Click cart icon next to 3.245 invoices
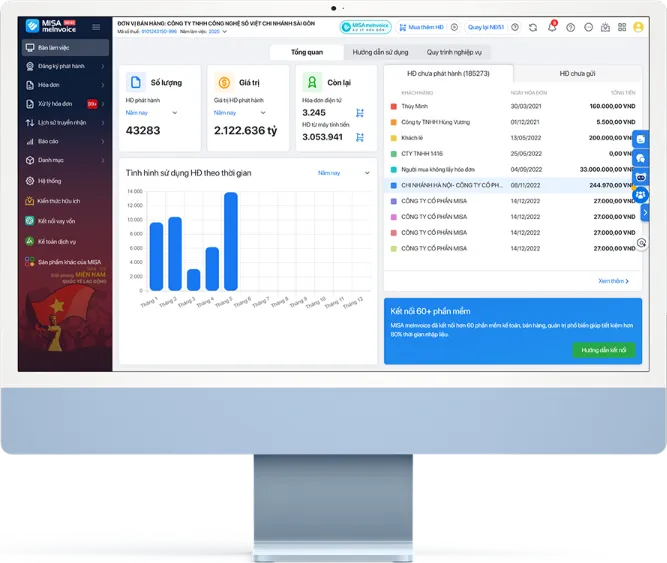Viewport: 667px width, 563px height. pyautogui.click(x=360, y=113)
